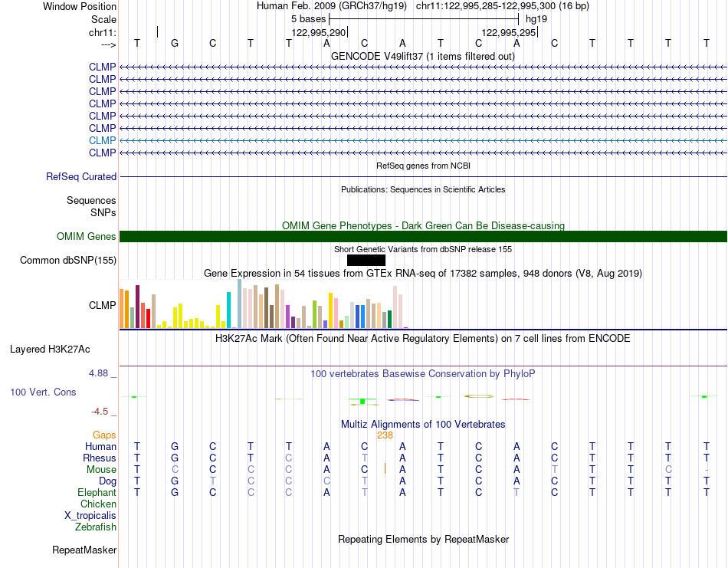Click the bright green PhyloP bar under base C

click(362, 401)
